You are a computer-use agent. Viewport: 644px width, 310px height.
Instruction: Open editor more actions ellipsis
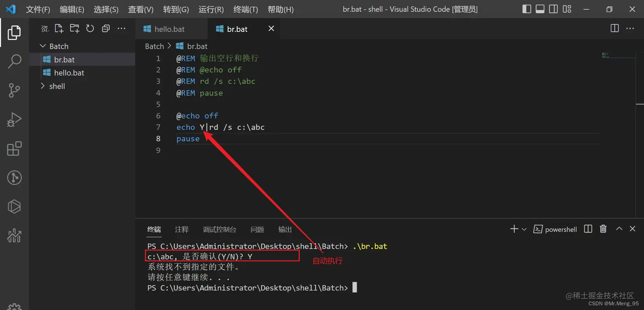(630, 28)
